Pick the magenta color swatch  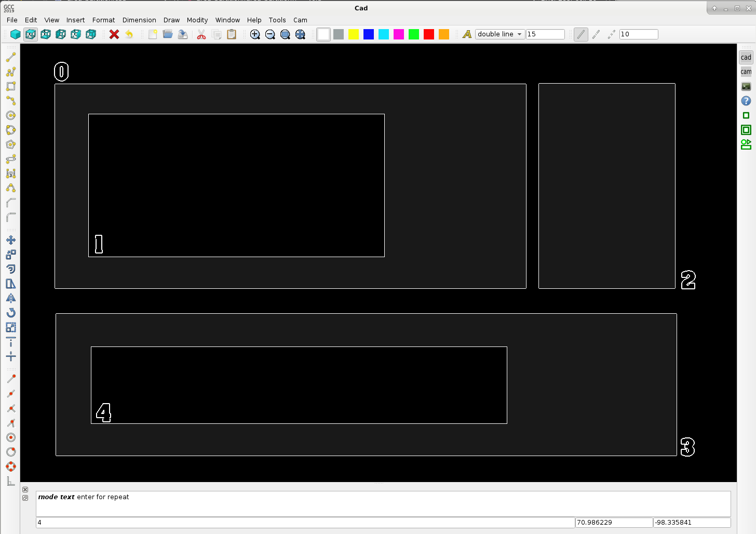tap(399, 34)
